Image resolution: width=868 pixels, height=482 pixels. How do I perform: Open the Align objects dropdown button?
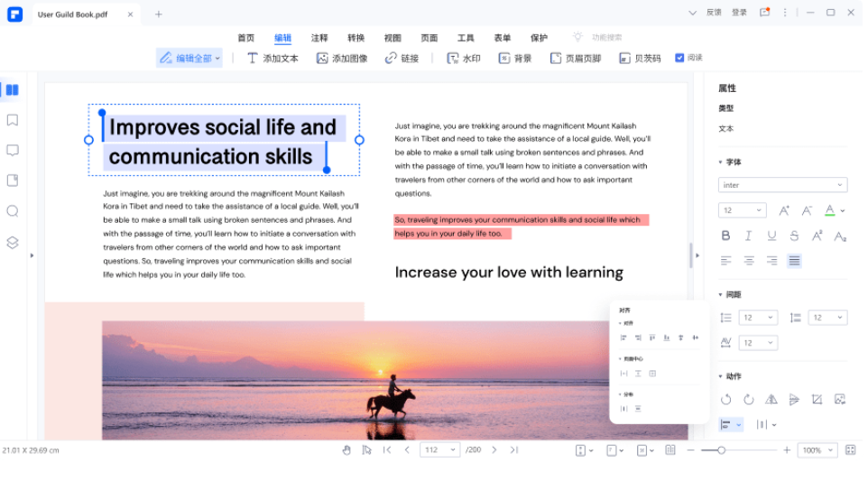(x=731, y=425)
